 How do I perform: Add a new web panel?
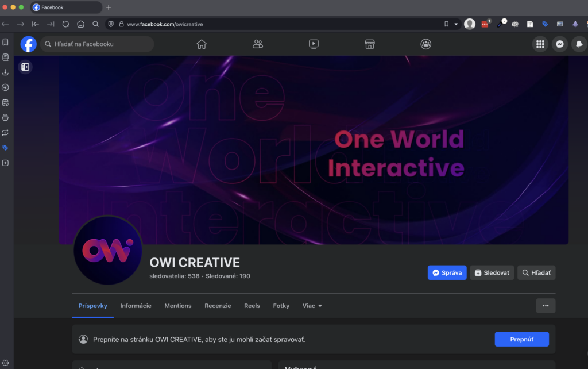pyautogui.click(x=5, y=163)
